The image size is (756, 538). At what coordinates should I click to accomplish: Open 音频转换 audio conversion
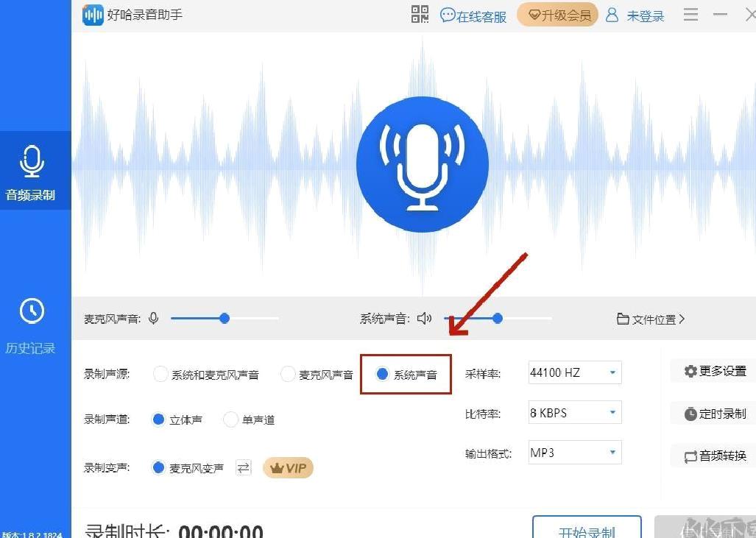point(715,456)
